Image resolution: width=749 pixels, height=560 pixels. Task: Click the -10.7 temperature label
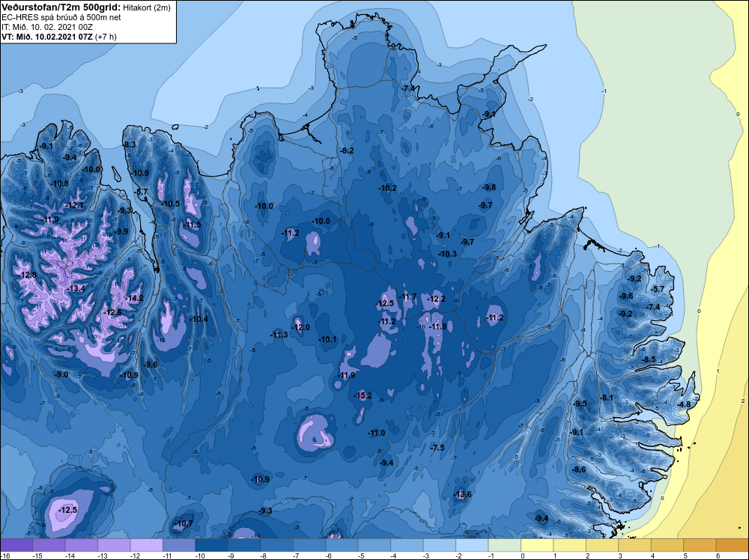tap(184, 524)
